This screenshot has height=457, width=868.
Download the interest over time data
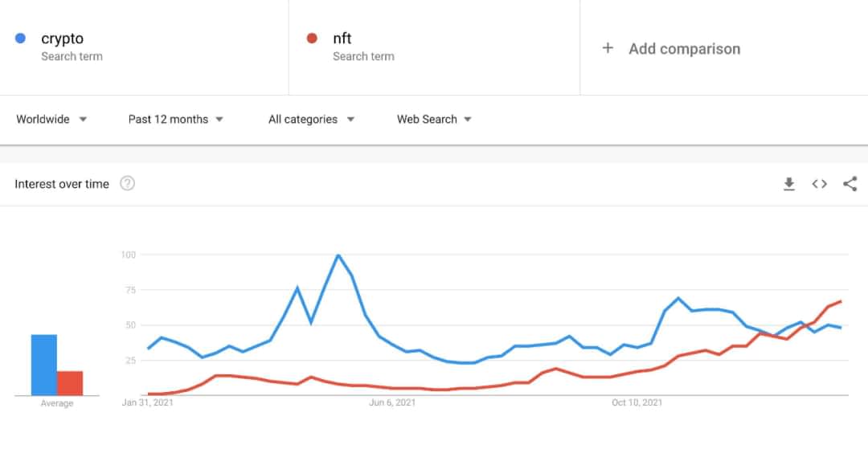789,184
